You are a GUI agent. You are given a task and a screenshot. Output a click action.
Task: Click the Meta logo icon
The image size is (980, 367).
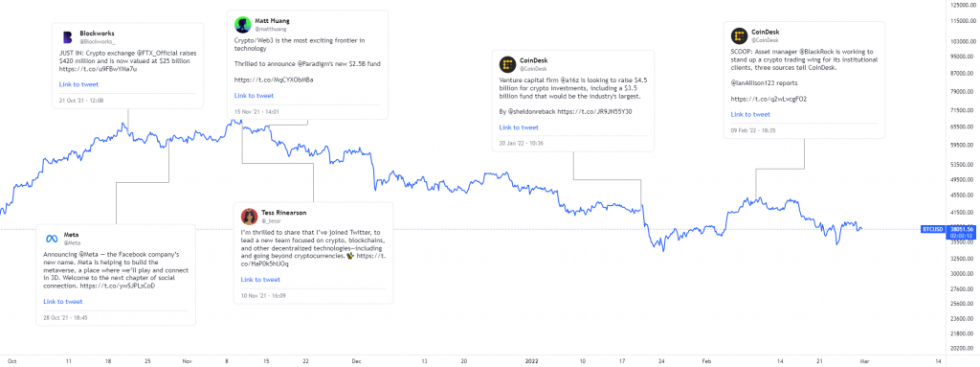pos(52,238)
